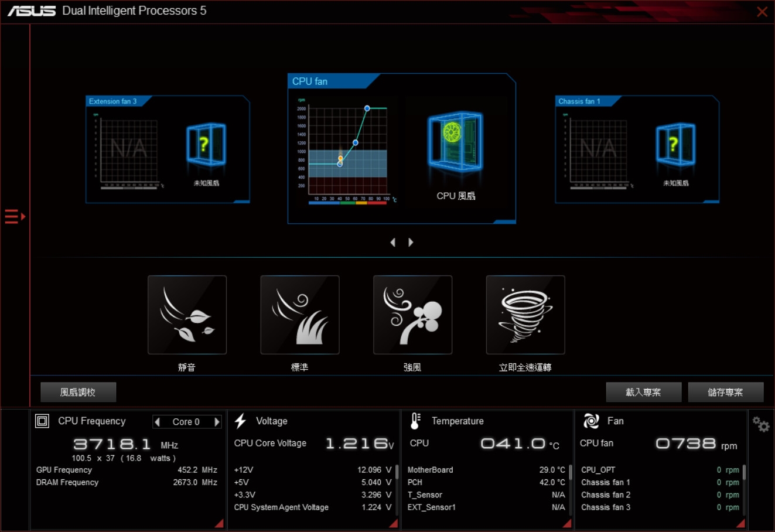Click the PCH temperature row
775x532 pixels.
click(x=486, y=482)
